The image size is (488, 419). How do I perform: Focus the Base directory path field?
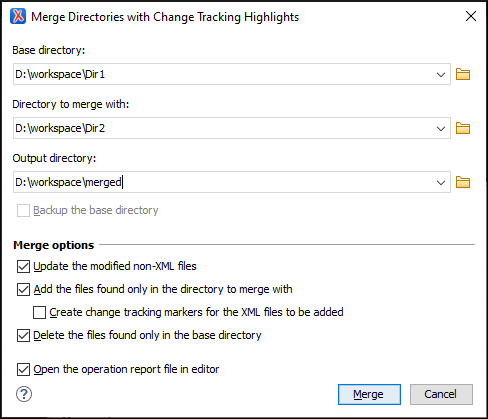(223, 74)
